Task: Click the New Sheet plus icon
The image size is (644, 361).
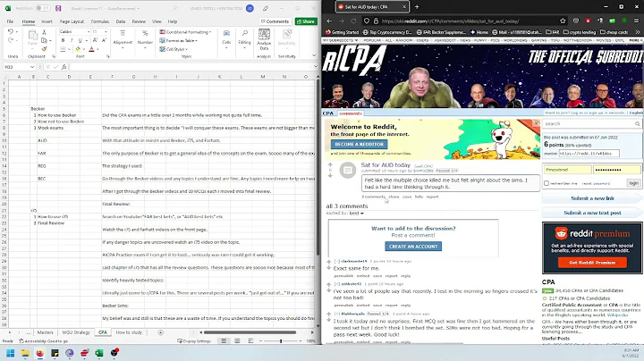Action: click(161, 332)
